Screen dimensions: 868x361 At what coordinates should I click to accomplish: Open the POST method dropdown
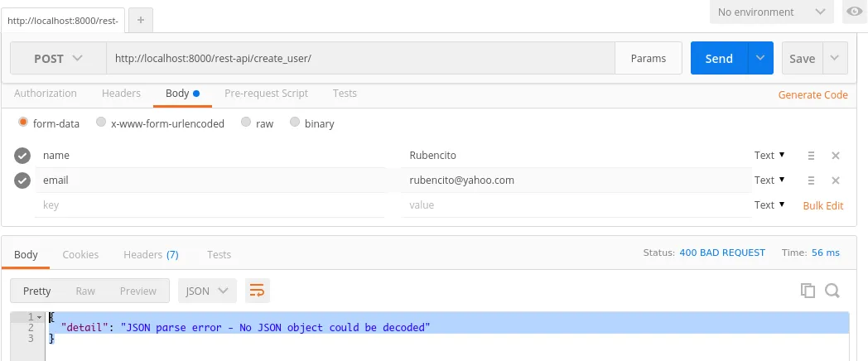tap(58, 58)
